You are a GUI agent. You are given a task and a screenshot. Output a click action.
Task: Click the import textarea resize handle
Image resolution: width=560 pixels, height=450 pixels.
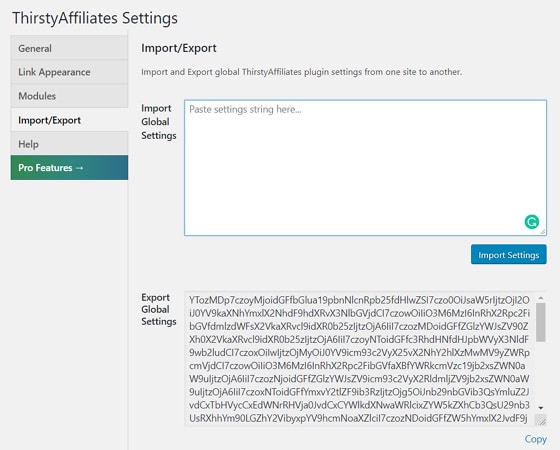coord(542,232)
